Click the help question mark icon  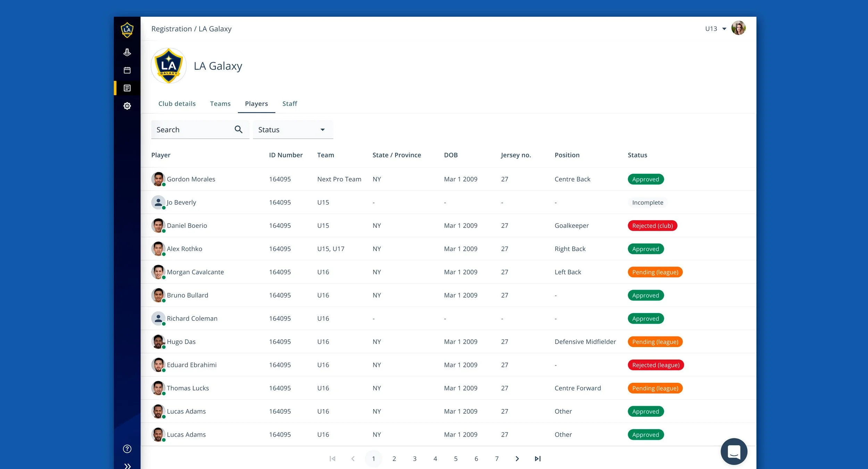(127, 449)
